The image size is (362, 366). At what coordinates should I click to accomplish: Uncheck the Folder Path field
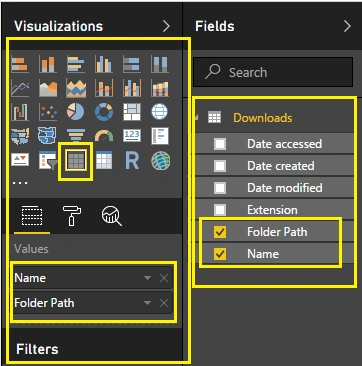coord(220,232)
